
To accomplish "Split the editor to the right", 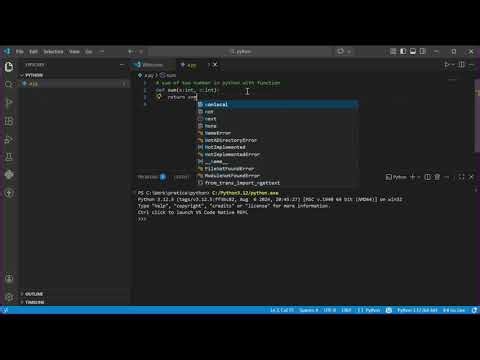I will tap(461, 65).
